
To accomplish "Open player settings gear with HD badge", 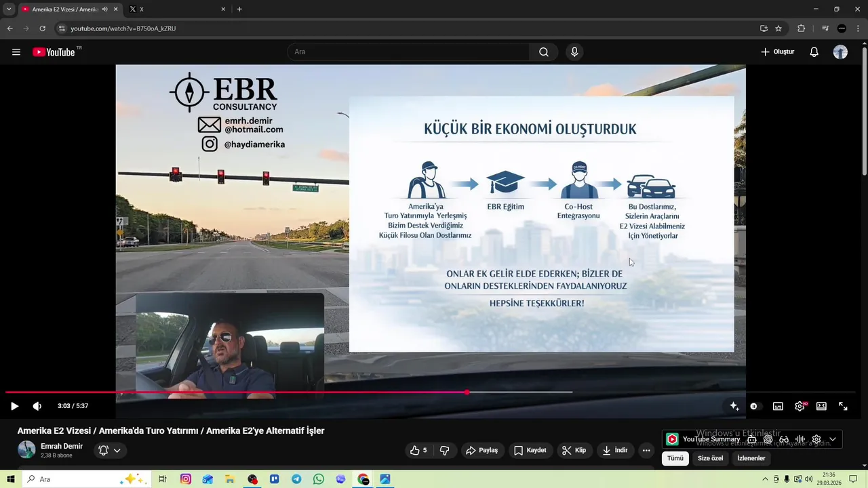I will [800, 406].
